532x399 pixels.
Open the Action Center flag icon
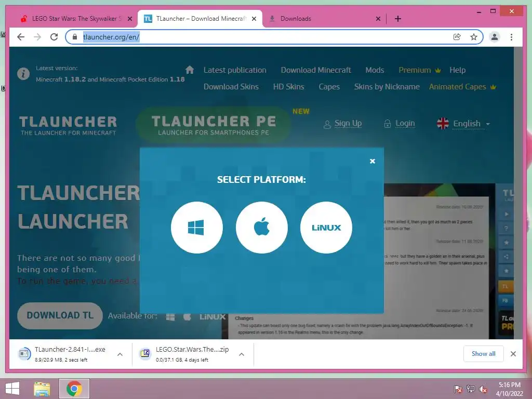coord(458,389)
